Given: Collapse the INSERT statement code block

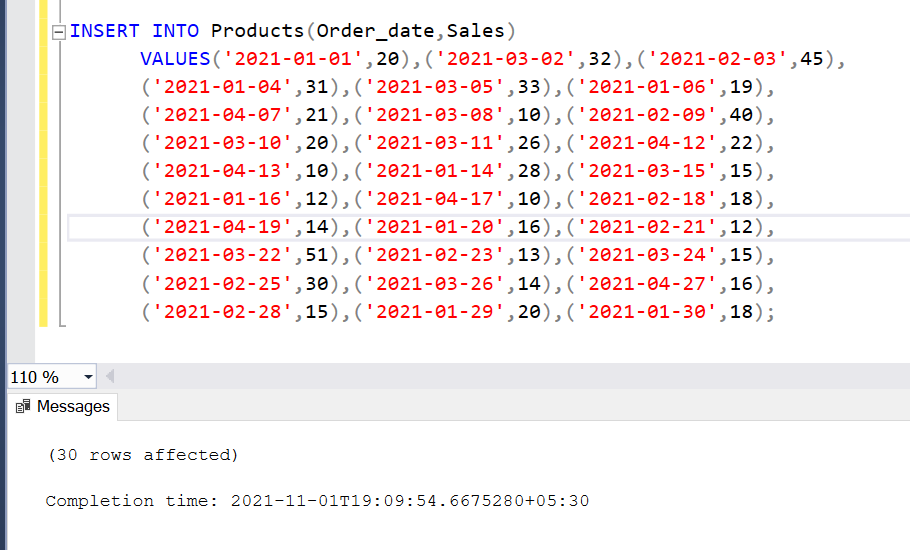Looking at the screenshot, I should click(58, 32).
